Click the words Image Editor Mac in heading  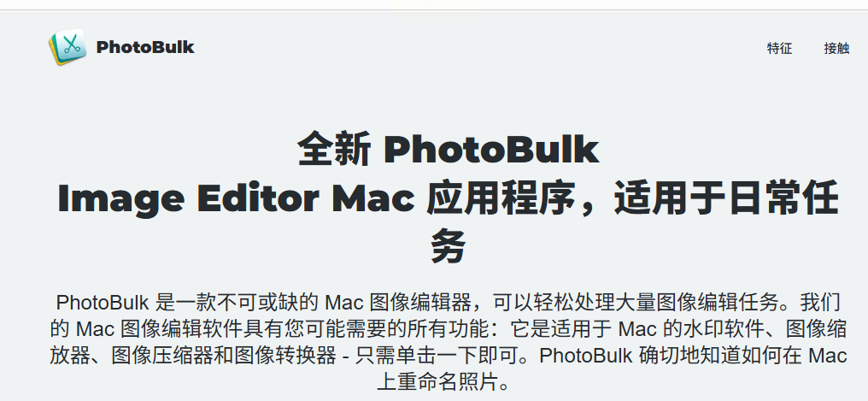click(237, 199)
